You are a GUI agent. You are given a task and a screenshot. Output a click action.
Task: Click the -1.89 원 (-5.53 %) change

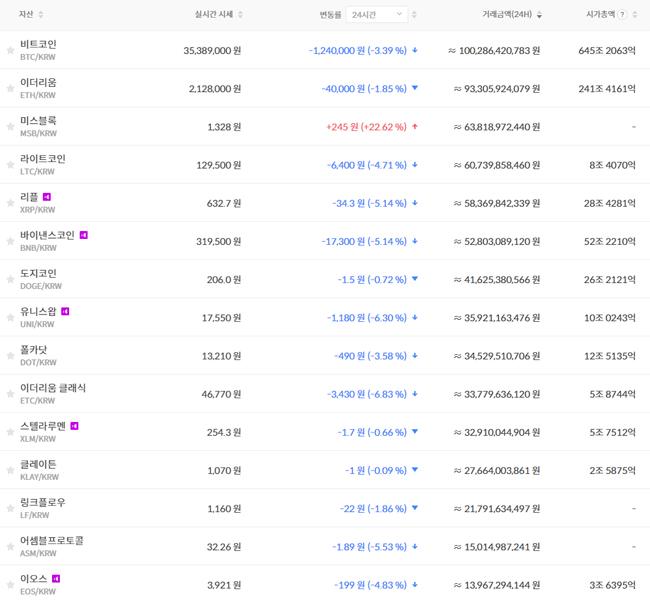tap(369, 547)
